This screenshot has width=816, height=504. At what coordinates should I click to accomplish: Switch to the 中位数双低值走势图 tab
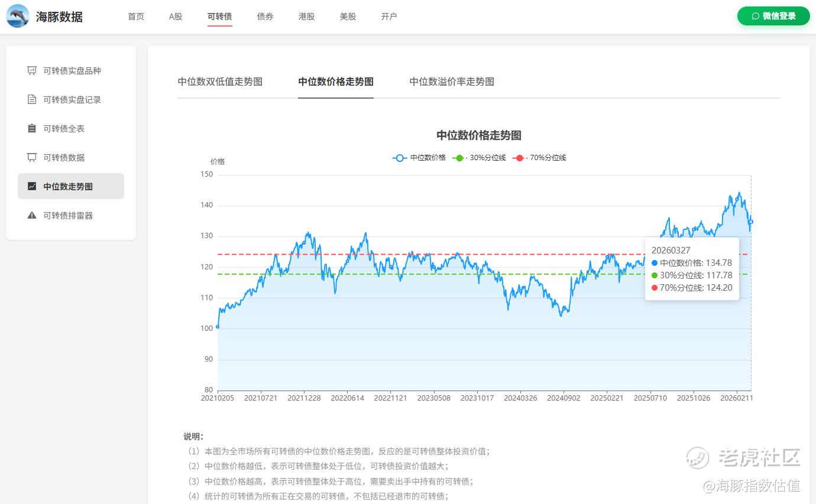pos(220,82)
